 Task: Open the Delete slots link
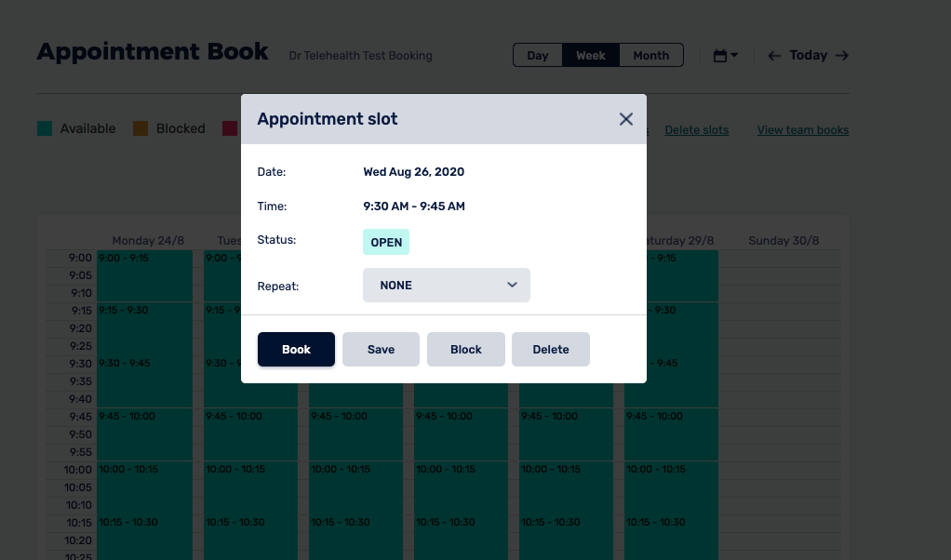696,130
